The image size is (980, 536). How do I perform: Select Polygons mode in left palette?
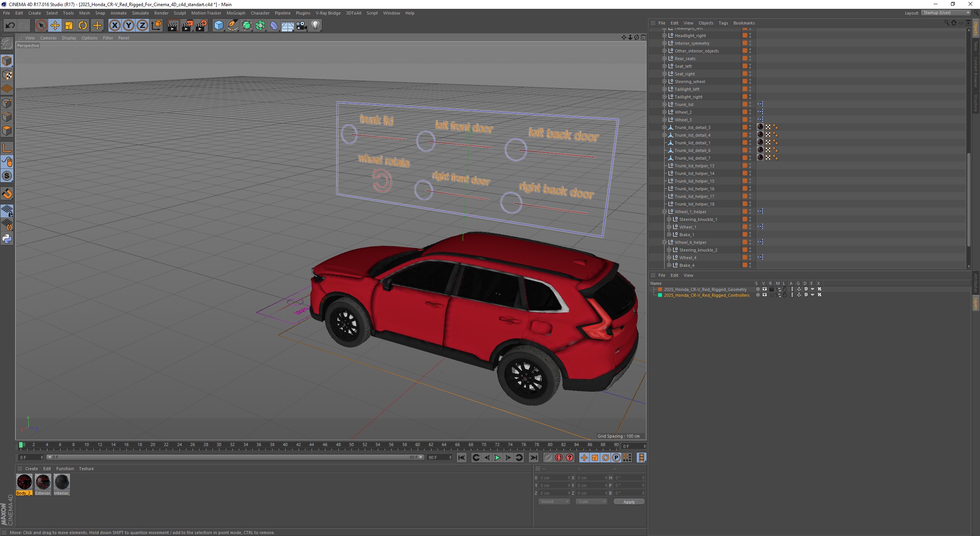7,131
